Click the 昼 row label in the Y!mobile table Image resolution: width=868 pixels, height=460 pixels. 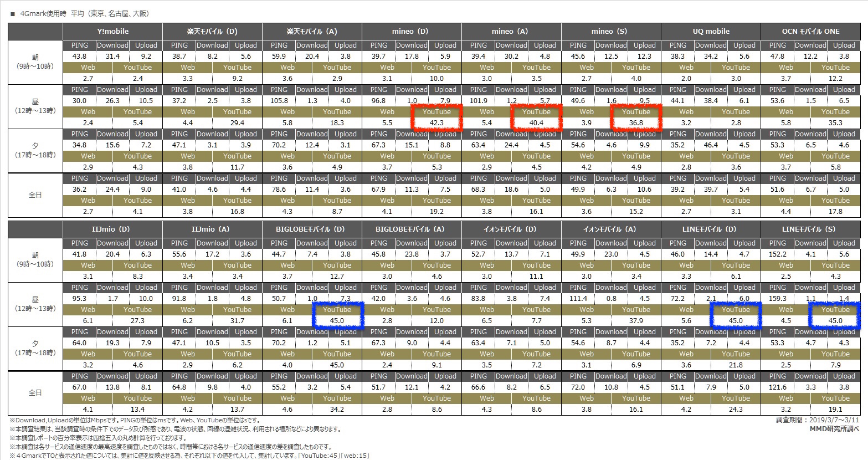click(35, 106)
